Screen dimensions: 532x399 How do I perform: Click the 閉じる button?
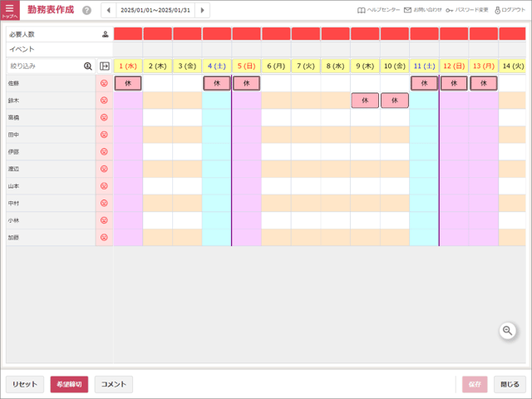pyautogui.click(x=510, y=384)
